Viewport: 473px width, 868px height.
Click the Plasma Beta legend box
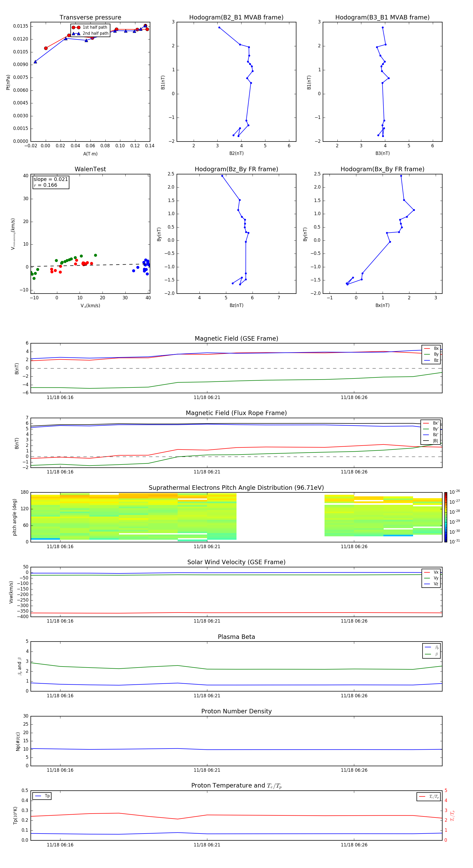[x=431, y=651]
